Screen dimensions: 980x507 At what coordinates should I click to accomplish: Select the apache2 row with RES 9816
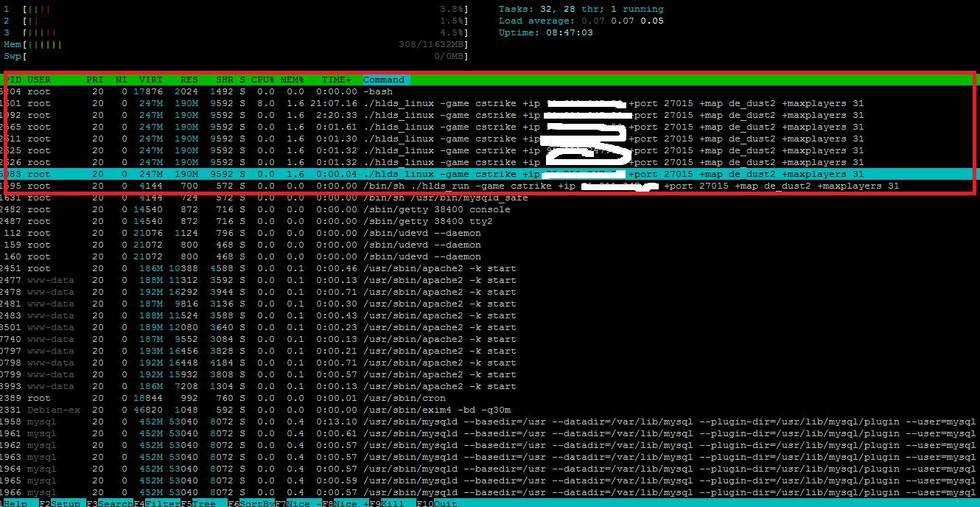pos(490,304)
